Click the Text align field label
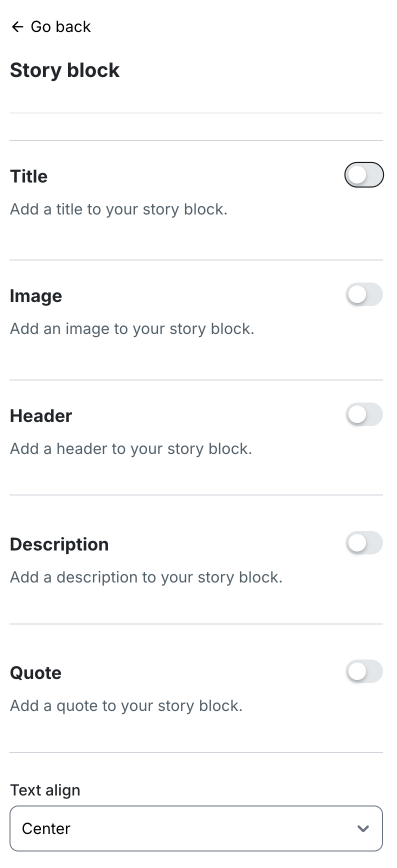 [45, 790]
